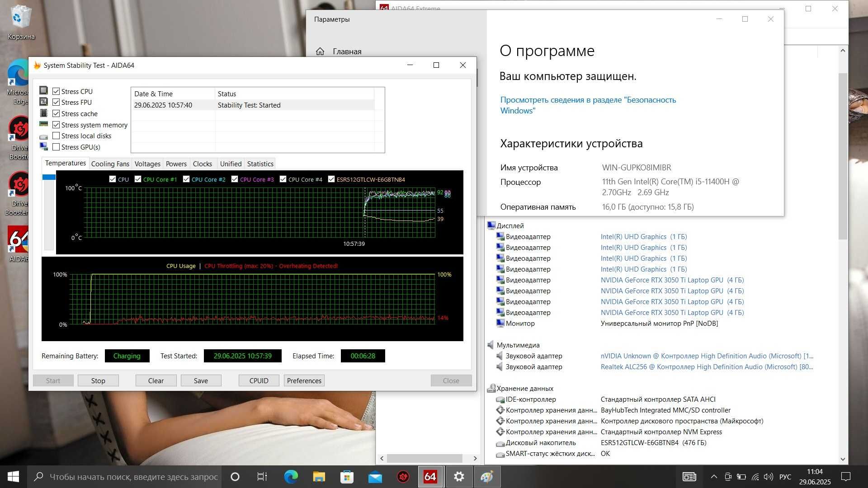Viewport: 868px width, 488px height.
Task: Enable Stress GPU(s) checkbox
Action: 56,147
